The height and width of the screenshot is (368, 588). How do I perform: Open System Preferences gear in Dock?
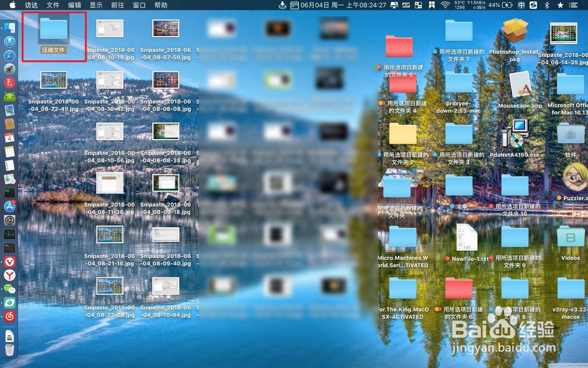pyautogui.click(x=9, y=220)
